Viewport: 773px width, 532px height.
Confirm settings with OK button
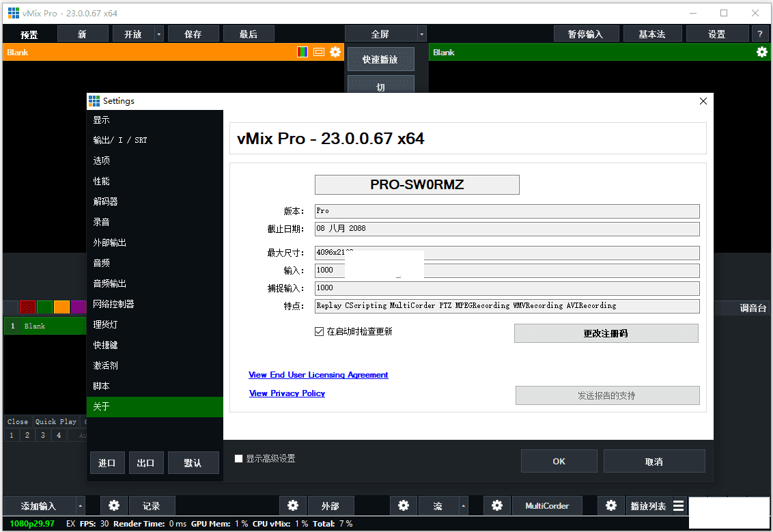(x=559, y=461)
